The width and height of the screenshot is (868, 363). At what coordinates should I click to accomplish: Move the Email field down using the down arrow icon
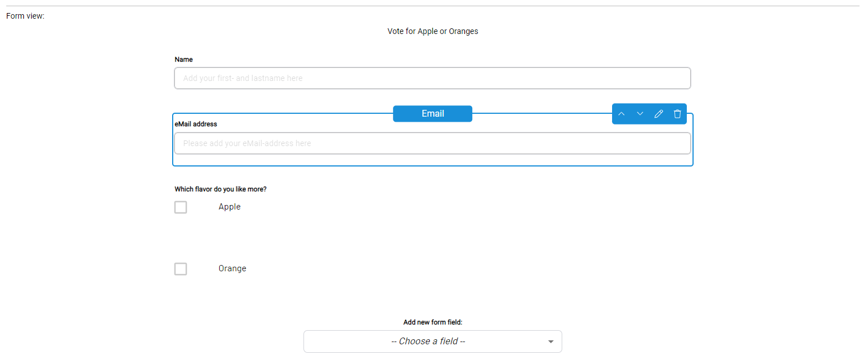(640, 113)
